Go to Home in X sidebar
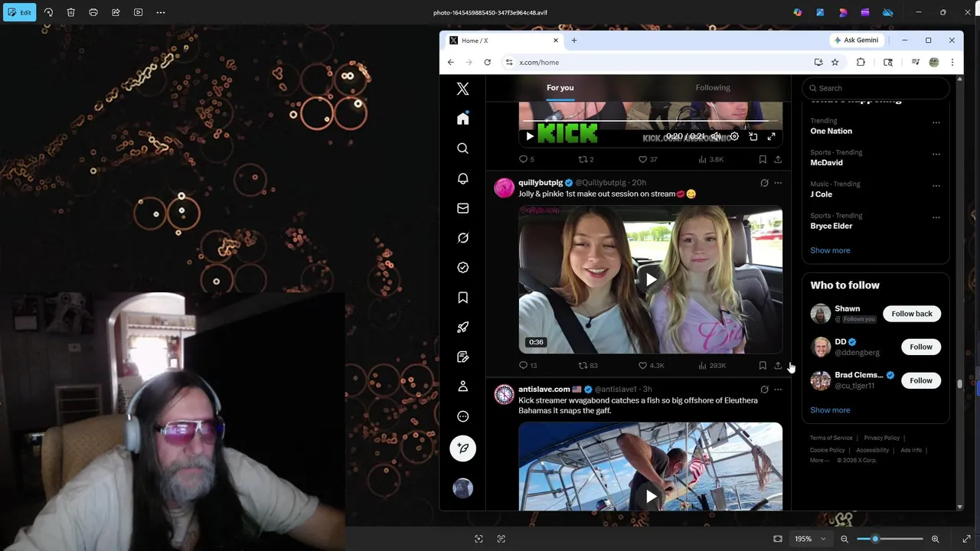Screen dimensions: 980x551 [462, 119]
